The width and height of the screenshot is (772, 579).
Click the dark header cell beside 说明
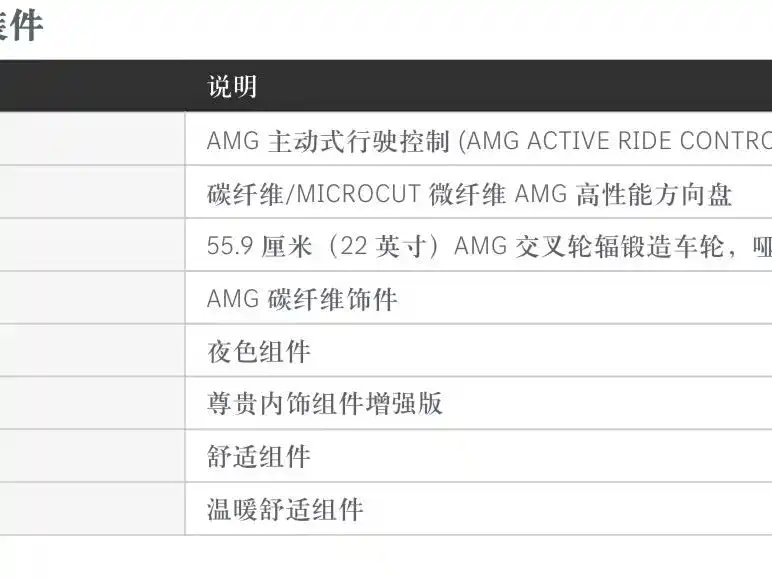pos(93,86)
